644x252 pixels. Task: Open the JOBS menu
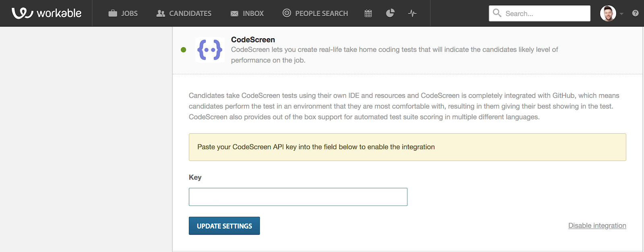(x=128, y=13)
